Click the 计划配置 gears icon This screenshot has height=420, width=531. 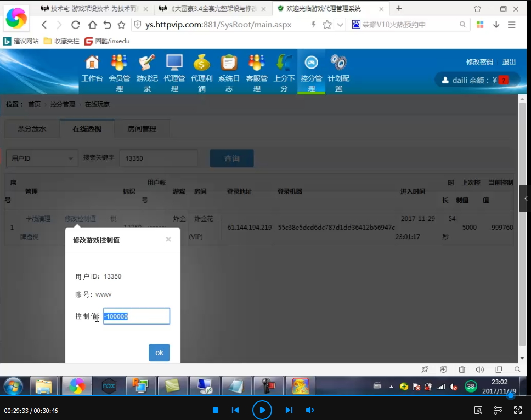338,64
